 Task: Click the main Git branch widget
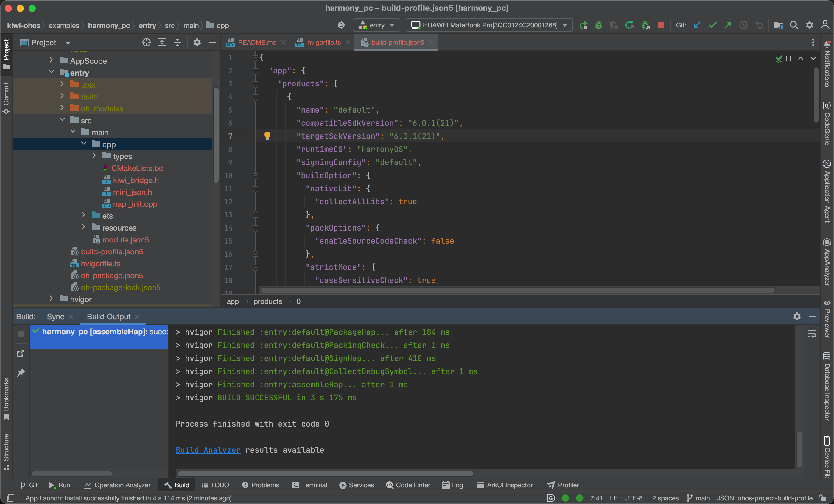tap(698, 498)
